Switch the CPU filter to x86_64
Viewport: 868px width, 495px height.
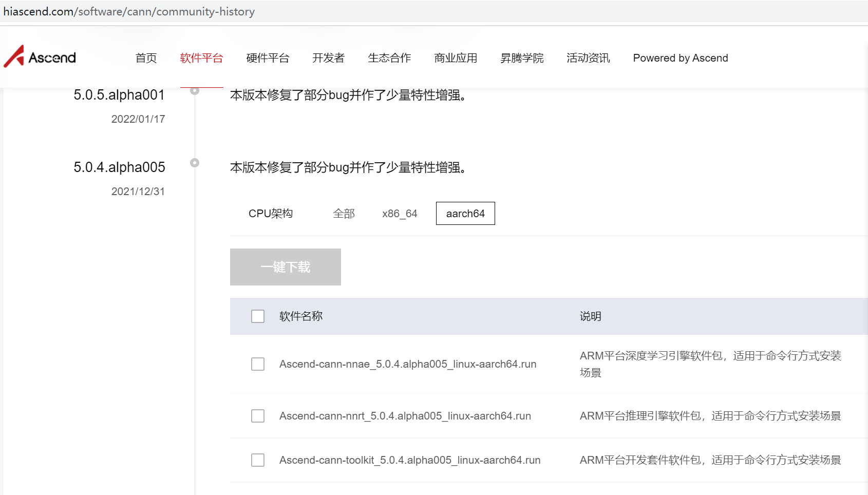click(x=400, y=214)
